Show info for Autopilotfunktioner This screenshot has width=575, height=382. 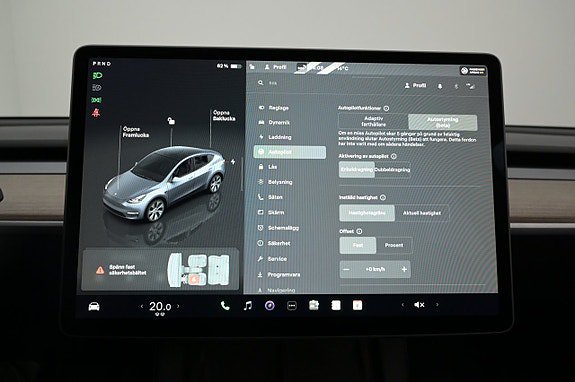click(x=386, y=108)
